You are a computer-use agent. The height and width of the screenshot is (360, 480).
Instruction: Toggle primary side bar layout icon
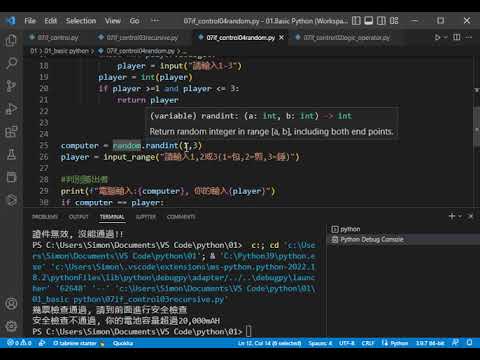(356, 21)
